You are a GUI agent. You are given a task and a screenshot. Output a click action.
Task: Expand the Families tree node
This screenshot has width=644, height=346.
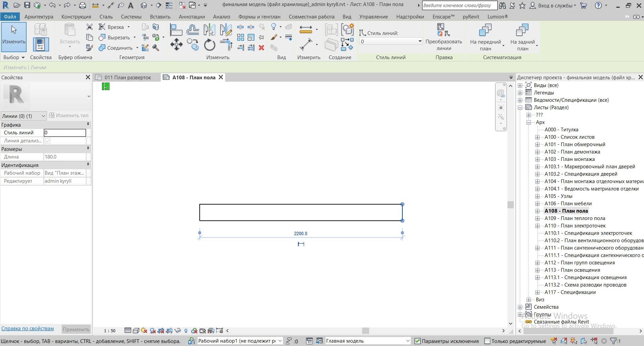(x=520, y=307)
